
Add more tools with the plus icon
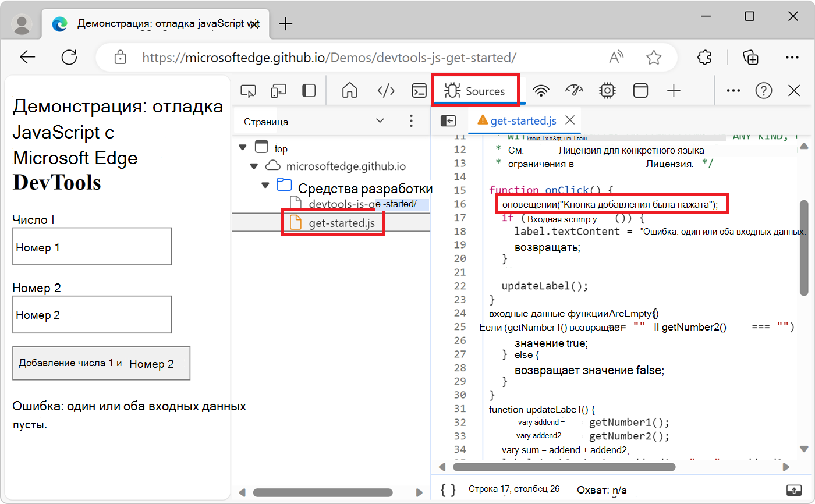tap(674, 90)
